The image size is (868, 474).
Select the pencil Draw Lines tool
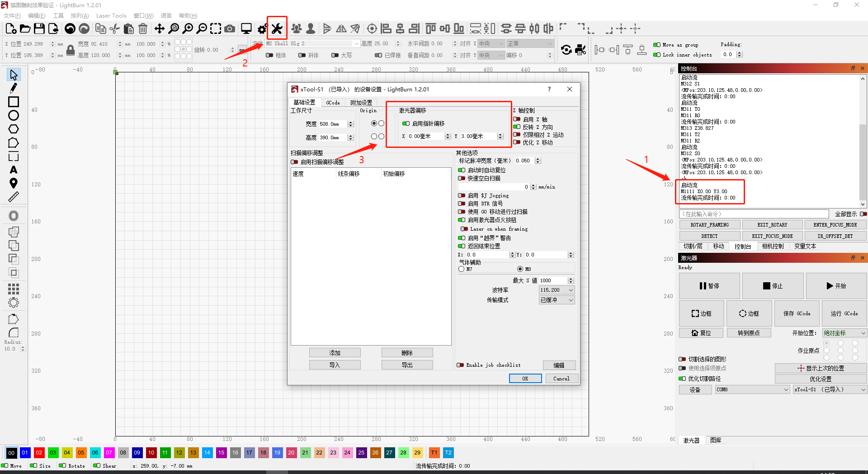14,88
